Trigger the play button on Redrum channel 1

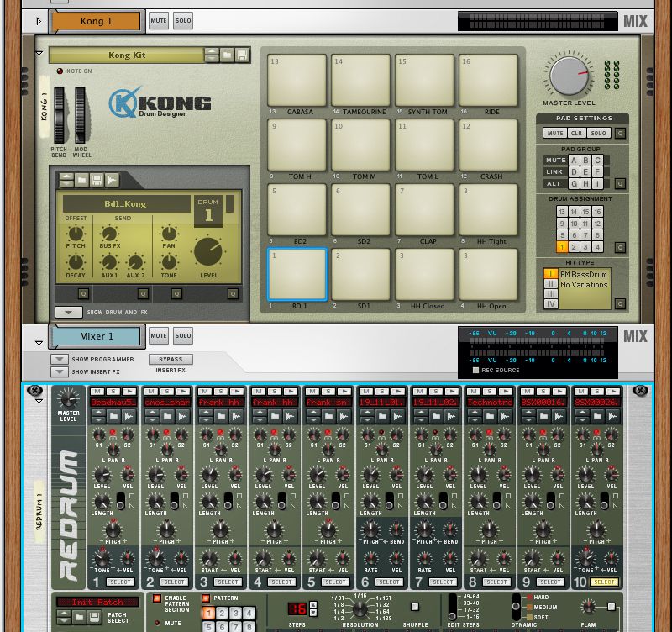[x=129, y=392]
